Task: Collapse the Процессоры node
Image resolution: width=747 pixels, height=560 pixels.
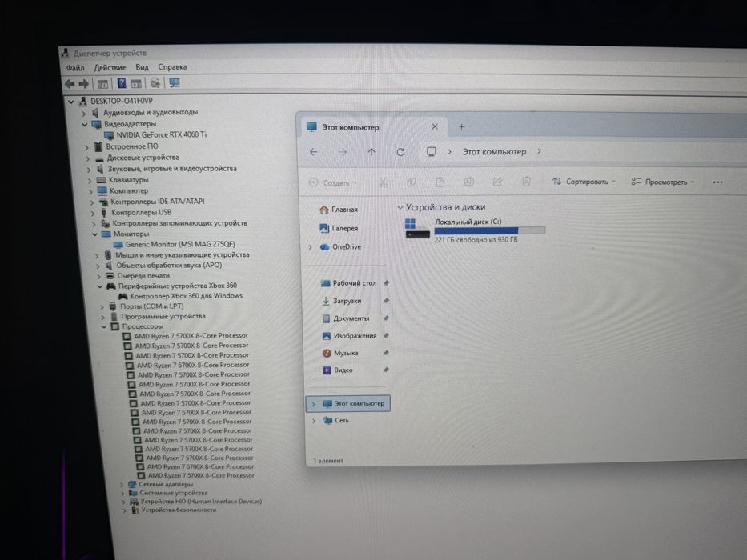Action: [104, 326]
